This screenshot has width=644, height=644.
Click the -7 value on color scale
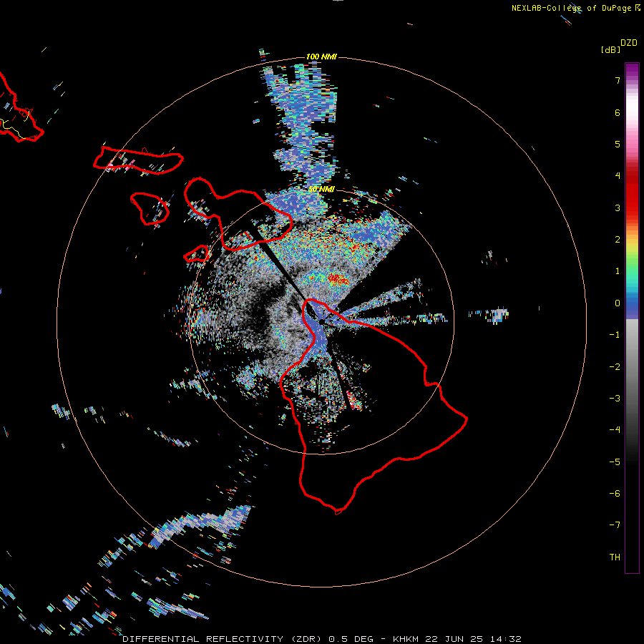click(615, 525)
